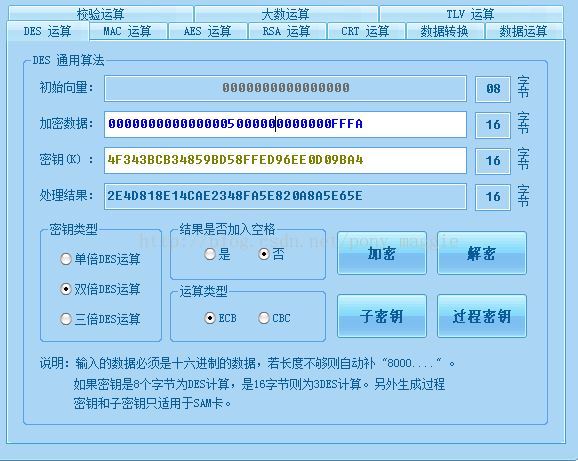Click the 初始向量 label text
Viewport: 578px width, 461px height.
click(66, 88)
